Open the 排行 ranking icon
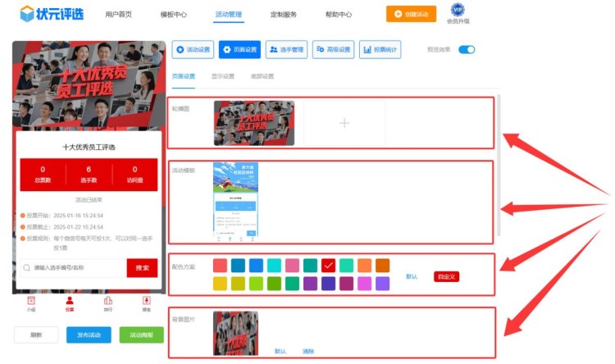The height and width of the screenshot is (364, 615). click(107, 301)
